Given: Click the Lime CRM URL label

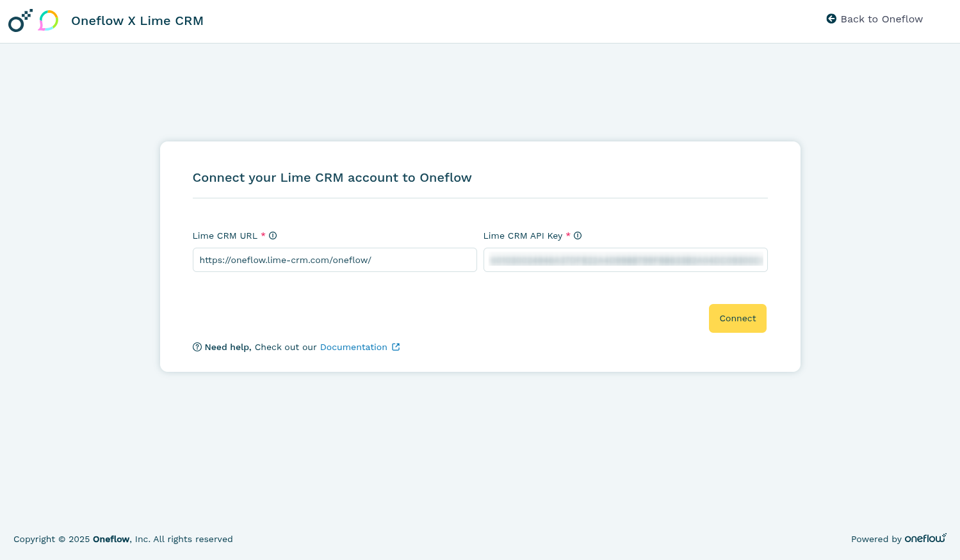Looking at the screenshot, I should pyautogui.click(x=225, y=236).
